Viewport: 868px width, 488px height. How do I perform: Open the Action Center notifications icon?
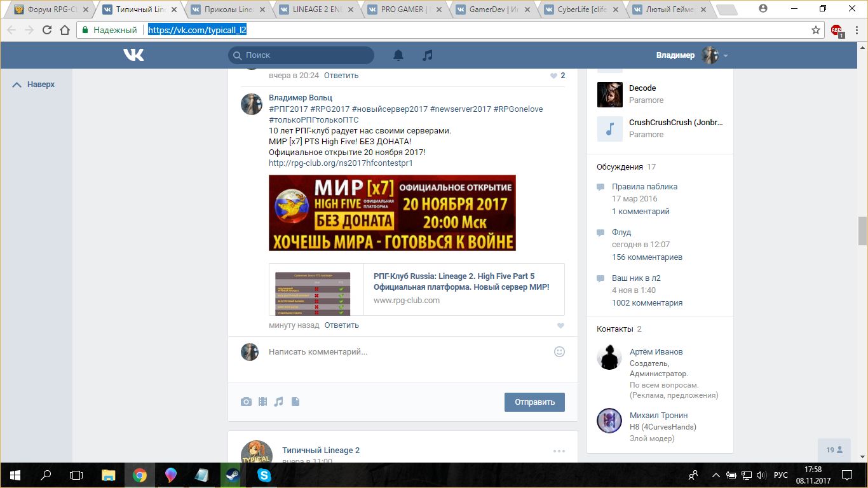[847, 475]
